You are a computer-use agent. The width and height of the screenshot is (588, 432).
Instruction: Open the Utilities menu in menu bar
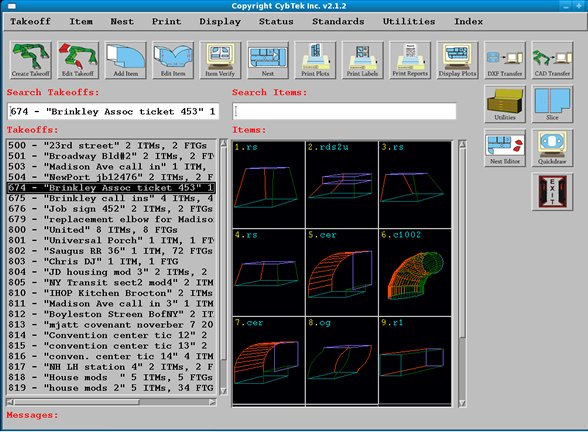pos(409,21)
